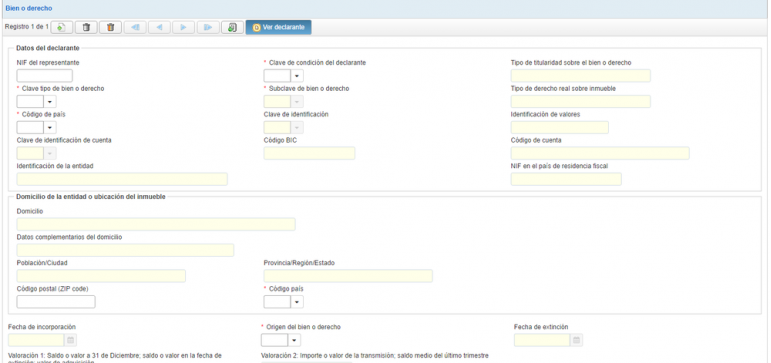Open Origen del bien o derecho dropdown
Image resolution: width=771 pixels, height=363 pixels.
click(295, 340)
